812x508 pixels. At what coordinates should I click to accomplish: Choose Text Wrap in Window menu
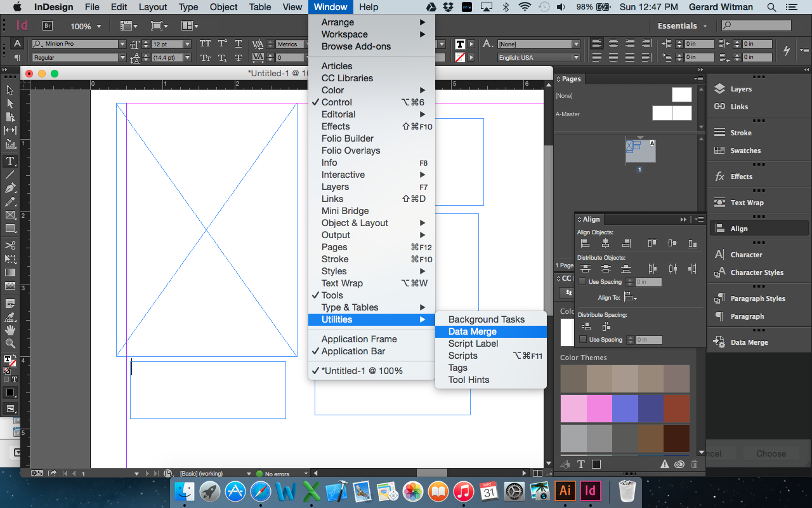pos(372,283)
